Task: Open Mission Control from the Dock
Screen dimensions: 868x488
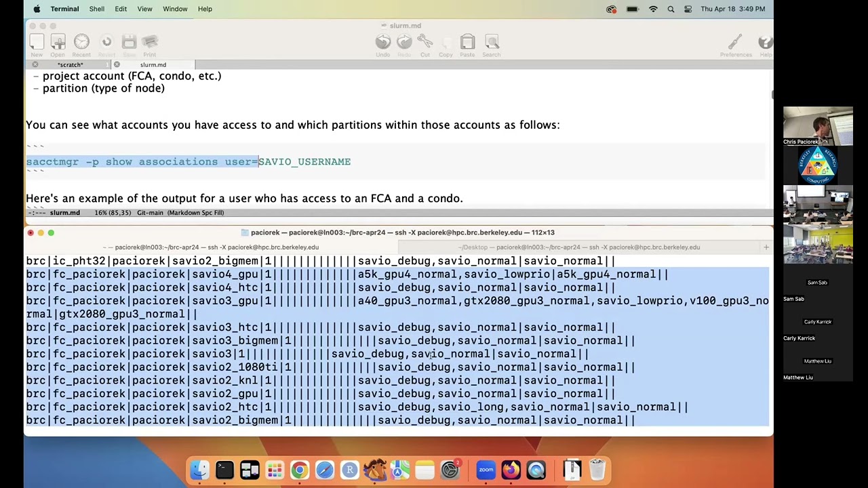Action: click(x=250, y=470)
